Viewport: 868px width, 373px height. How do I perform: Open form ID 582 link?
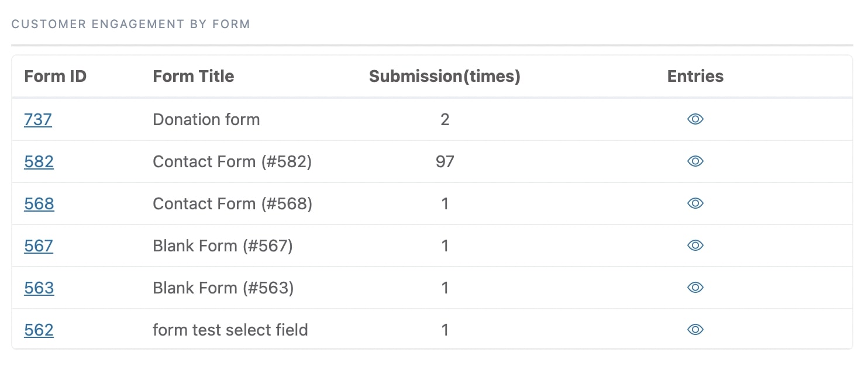pos(39,161)
